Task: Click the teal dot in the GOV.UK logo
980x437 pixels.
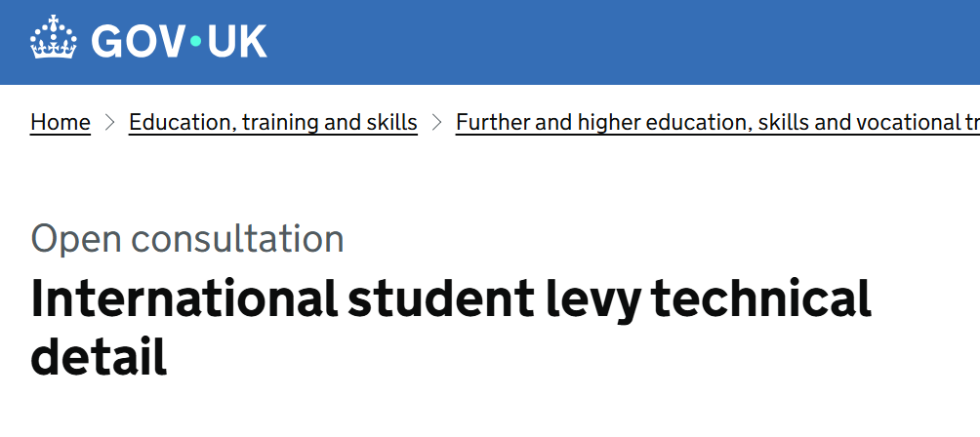Action: point(195,41)
